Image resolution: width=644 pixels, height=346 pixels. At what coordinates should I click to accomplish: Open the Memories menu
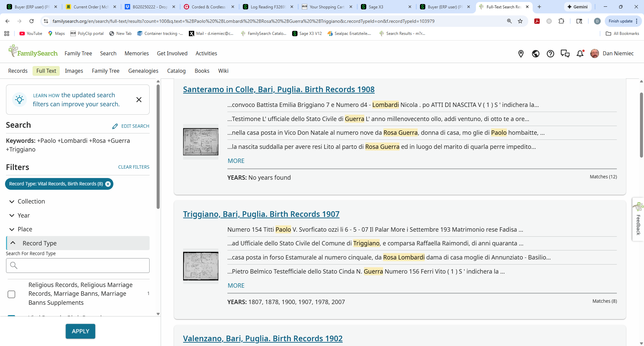tap(137, 53)
